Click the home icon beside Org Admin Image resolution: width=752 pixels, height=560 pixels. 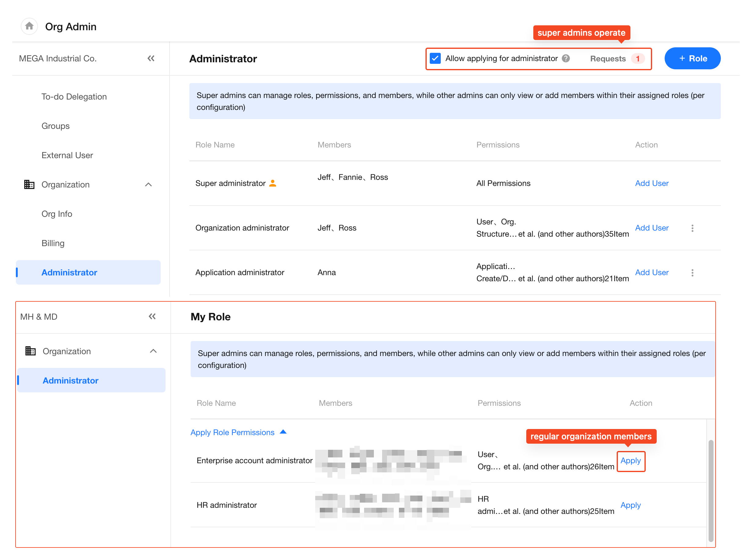point(29,26)
